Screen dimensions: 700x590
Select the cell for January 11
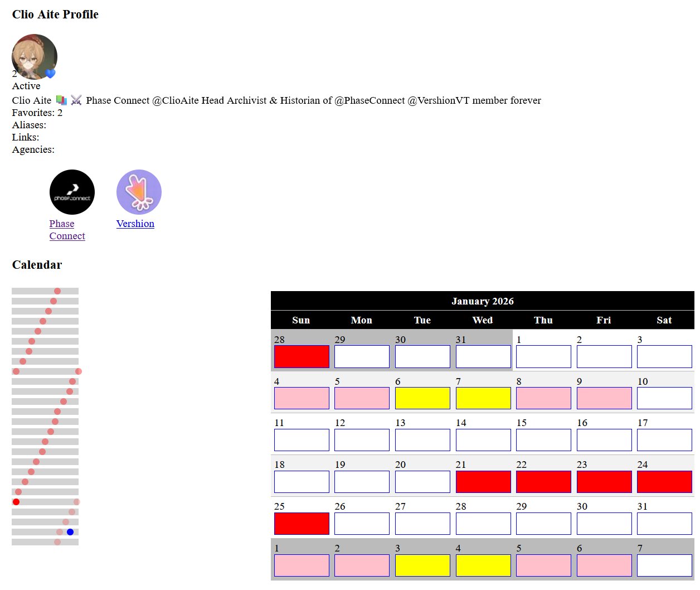(302, 440)
